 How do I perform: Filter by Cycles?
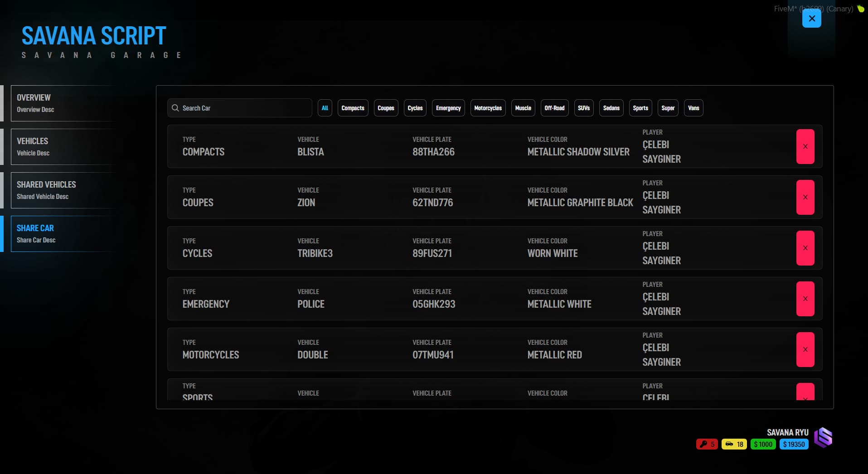point(415,108)
